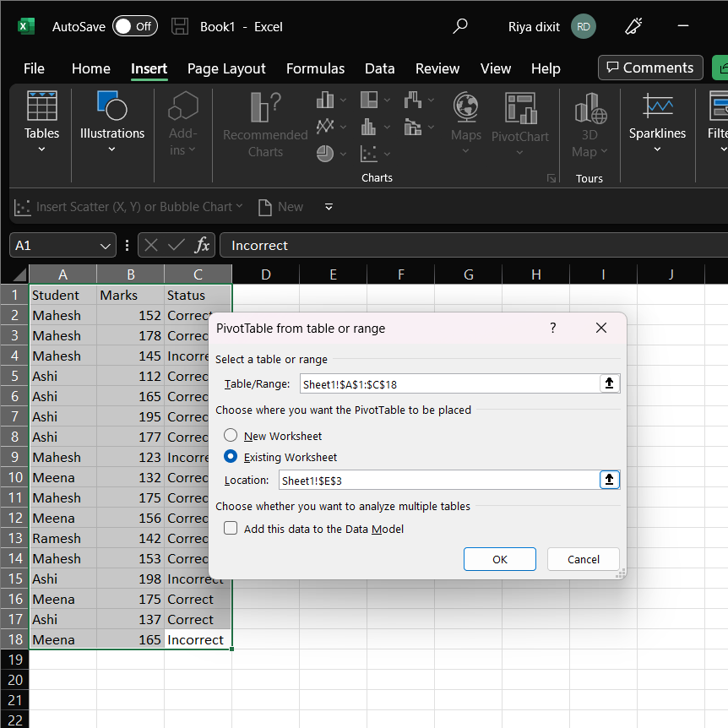Turn on the AutoSave toggle
The height and width of the screenshot is (728, 728).
[x=134, y=26]
